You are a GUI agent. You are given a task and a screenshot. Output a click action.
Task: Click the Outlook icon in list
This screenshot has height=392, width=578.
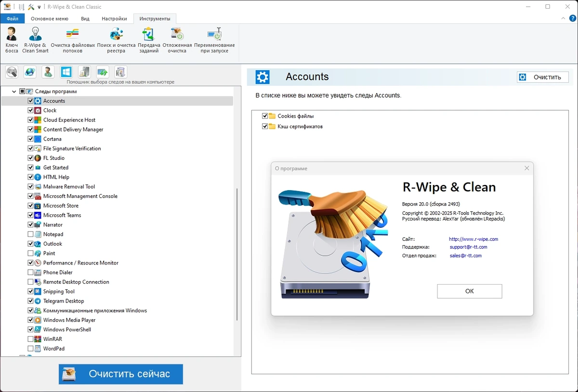(38, 244)
